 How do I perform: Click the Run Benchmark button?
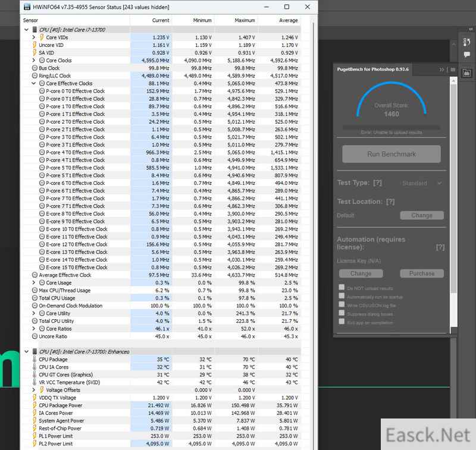392,154
